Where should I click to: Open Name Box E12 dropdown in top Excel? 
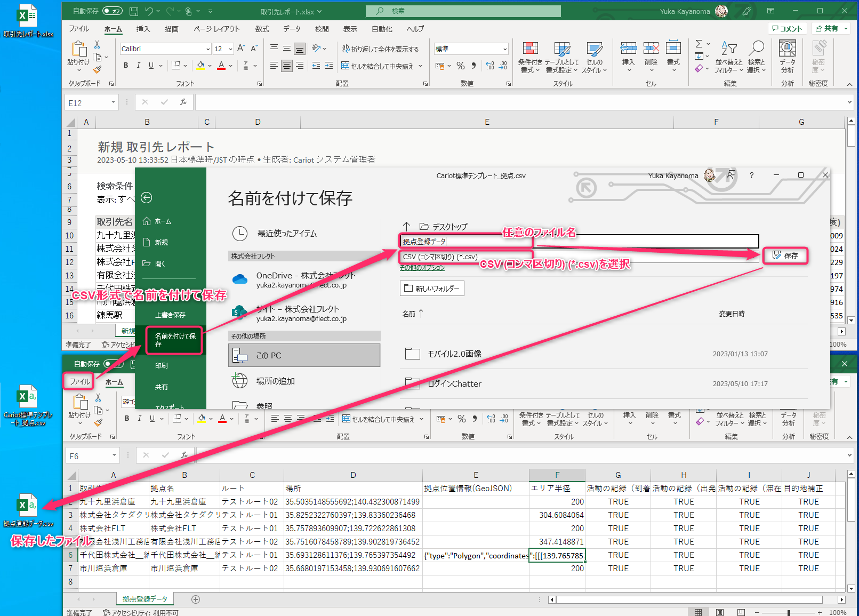coord(113,102)
